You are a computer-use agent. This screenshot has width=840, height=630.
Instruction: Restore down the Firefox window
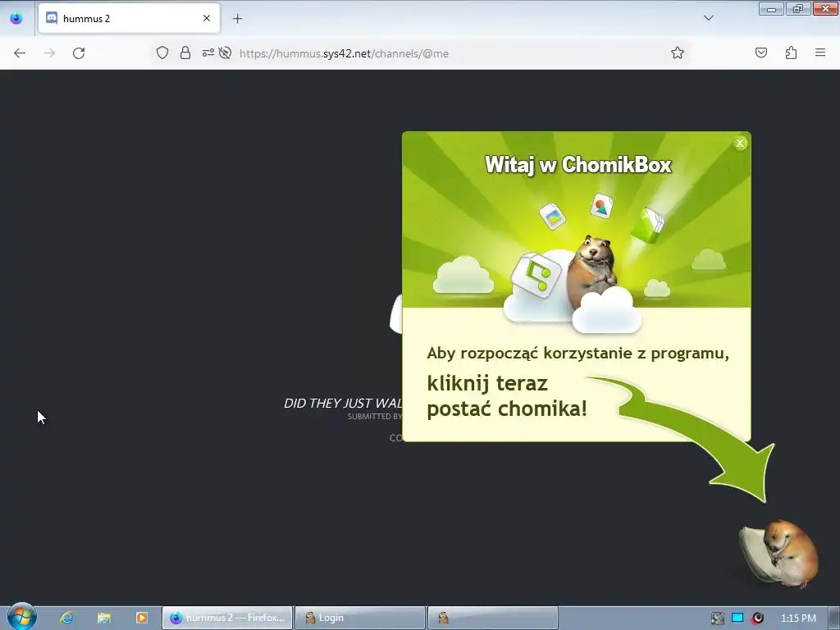pyautogui.click(x=797, y=9)
